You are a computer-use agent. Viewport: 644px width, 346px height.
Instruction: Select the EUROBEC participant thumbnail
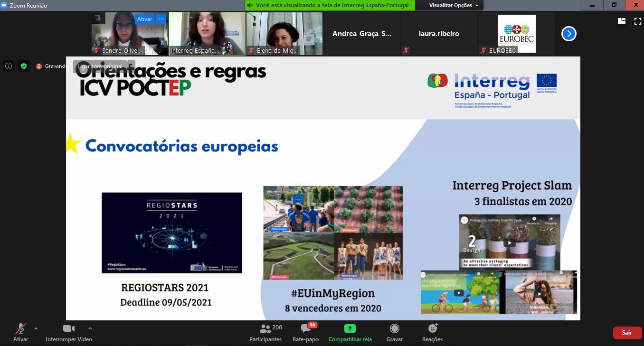click(517, 34)
